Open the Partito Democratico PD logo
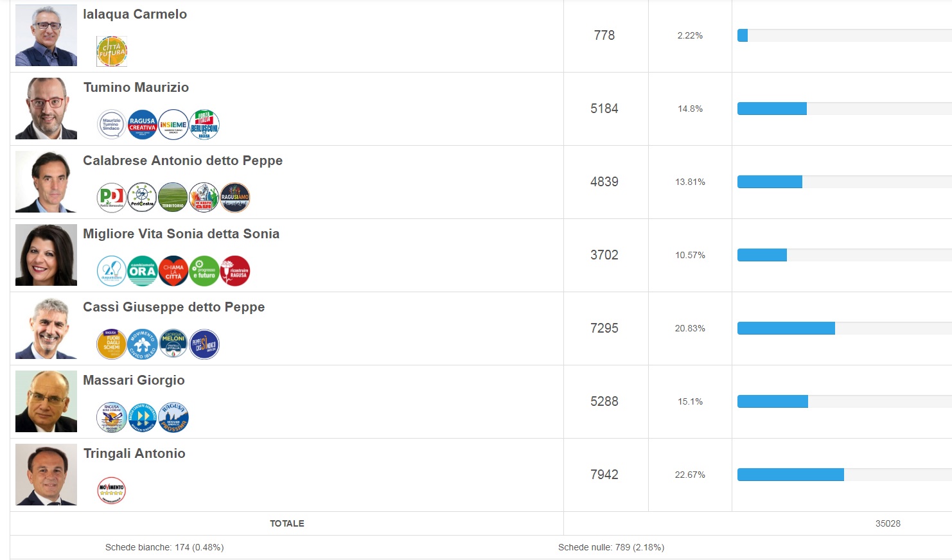952x560 pixels. [112, 198]
